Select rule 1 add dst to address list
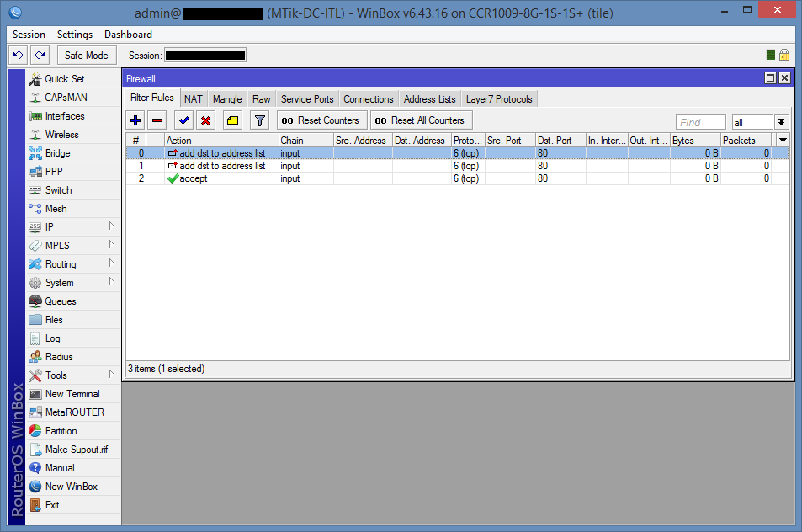802x532 pixels. click(x=458, y=166)
